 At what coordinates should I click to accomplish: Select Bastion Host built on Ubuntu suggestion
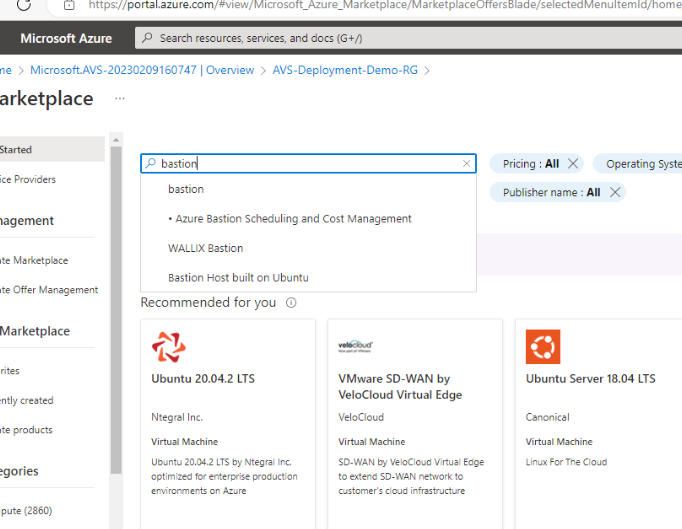coord(238,277)
